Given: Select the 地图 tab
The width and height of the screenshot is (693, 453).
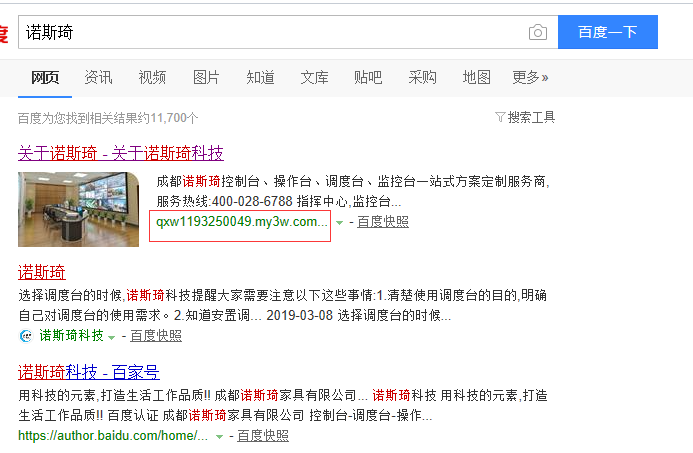Looking at the screenshot, I should (x=476, y=77).
